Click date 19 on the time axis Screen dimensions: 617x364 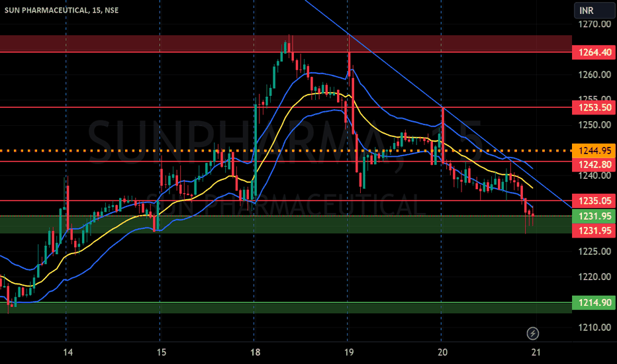349,352
